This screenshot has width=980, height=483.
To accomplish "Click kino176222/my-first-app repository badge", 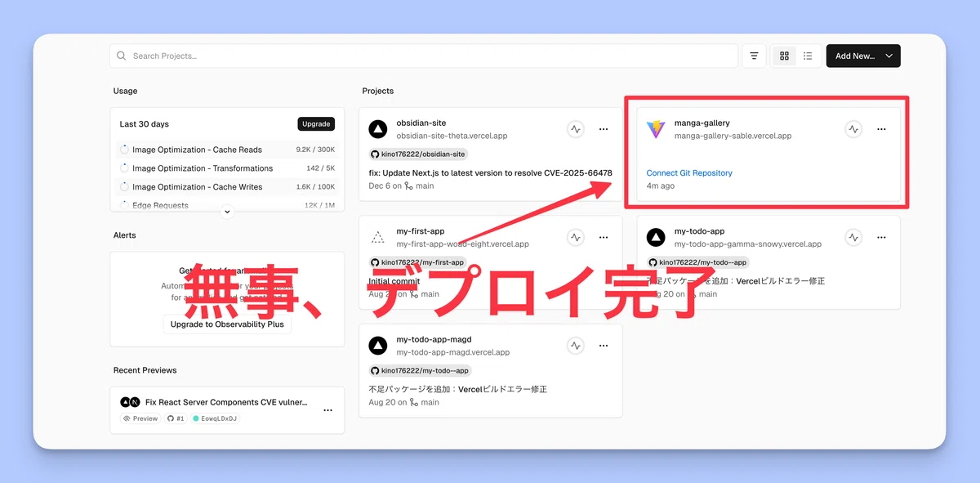I will click(417, 262).
